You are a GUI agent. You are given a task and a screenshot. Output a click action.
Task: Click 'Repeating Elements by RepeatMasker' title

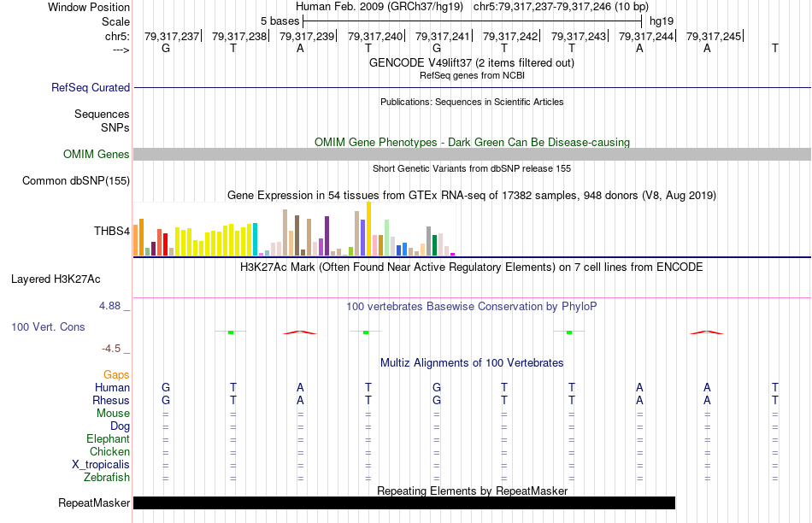click(x=473, y=491)
